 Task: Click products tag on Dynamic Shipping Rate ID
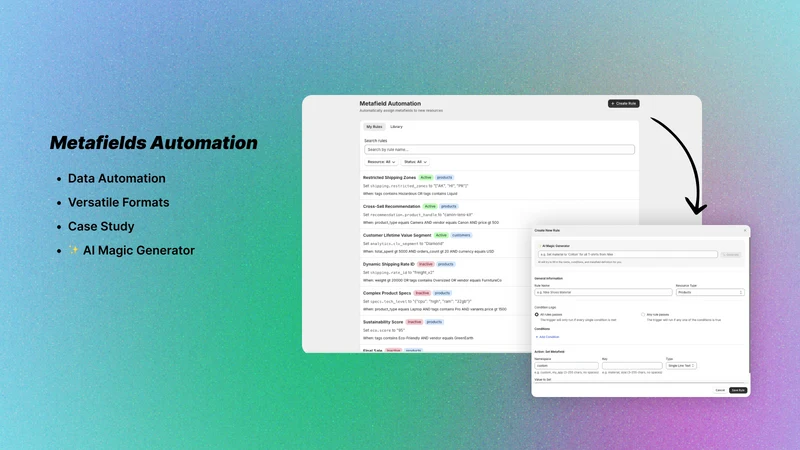tap(445, 264)
